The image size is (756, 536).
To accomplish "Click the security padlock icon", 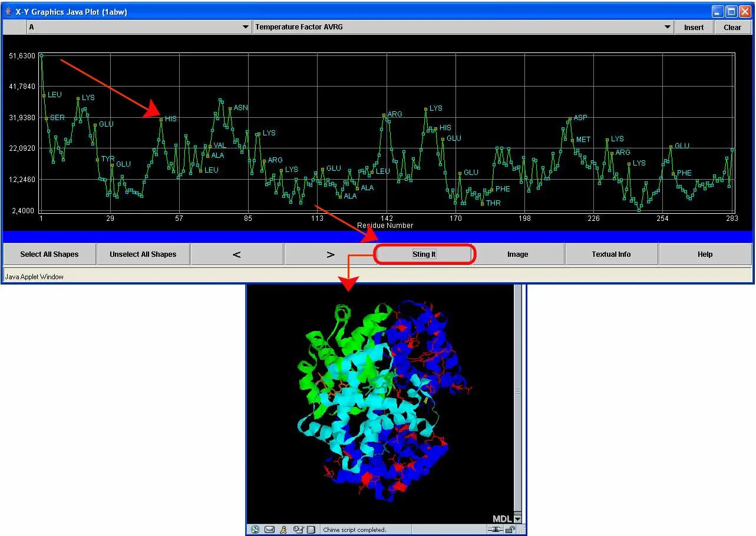I will tap(510, 530).
